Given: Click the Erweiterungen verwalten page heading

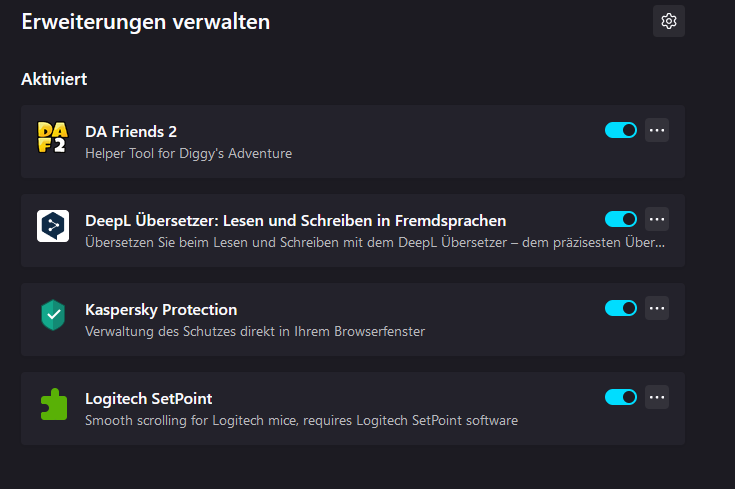Looking at the screenshot, I should (x=146, y=21).
